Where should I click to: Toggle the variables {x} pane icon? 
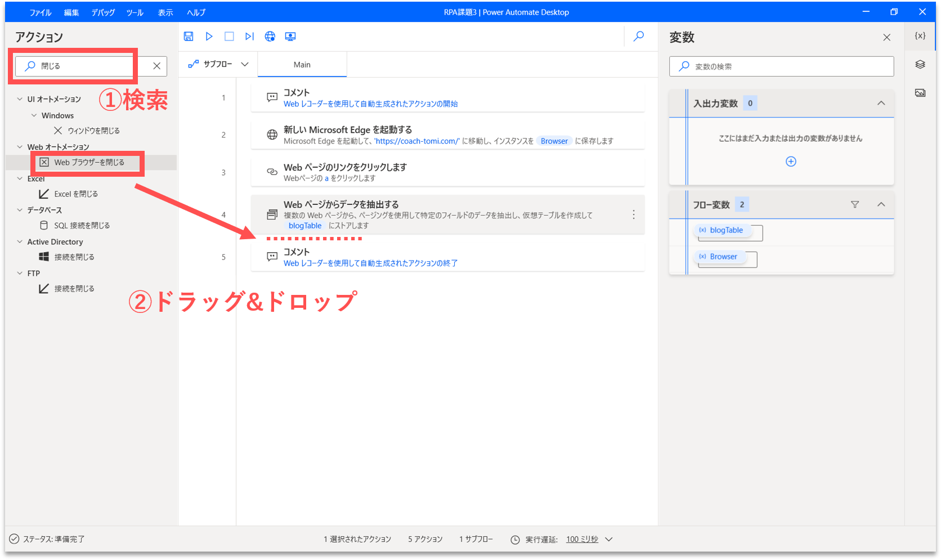tap(920, 36)
